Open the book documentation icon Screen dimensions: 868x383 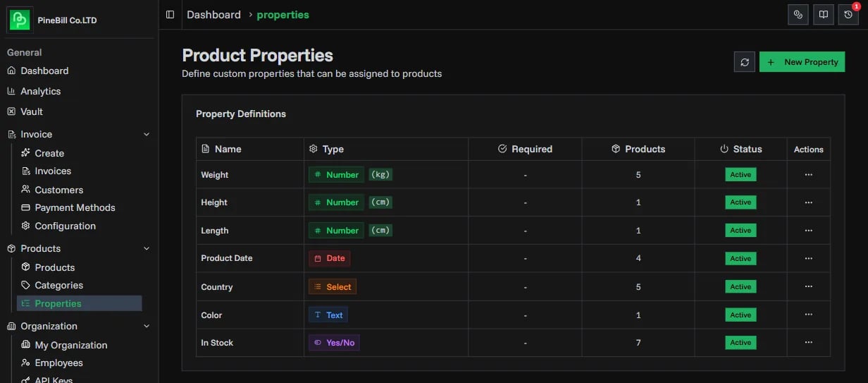click(824, 15)
